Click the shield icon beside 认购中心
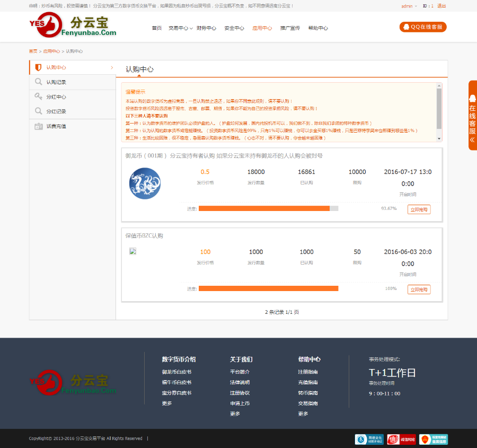This screenshot has width=477, height=448. pos(38,67)
